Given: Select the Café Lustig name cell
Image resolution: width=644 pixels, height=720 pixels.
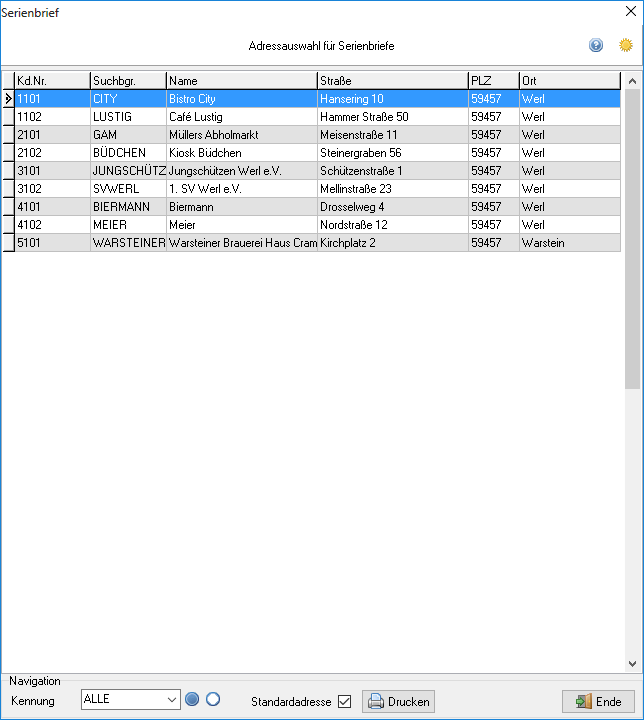Looking at the screenshot, I should pyautogui.click(x=242, y=117).
